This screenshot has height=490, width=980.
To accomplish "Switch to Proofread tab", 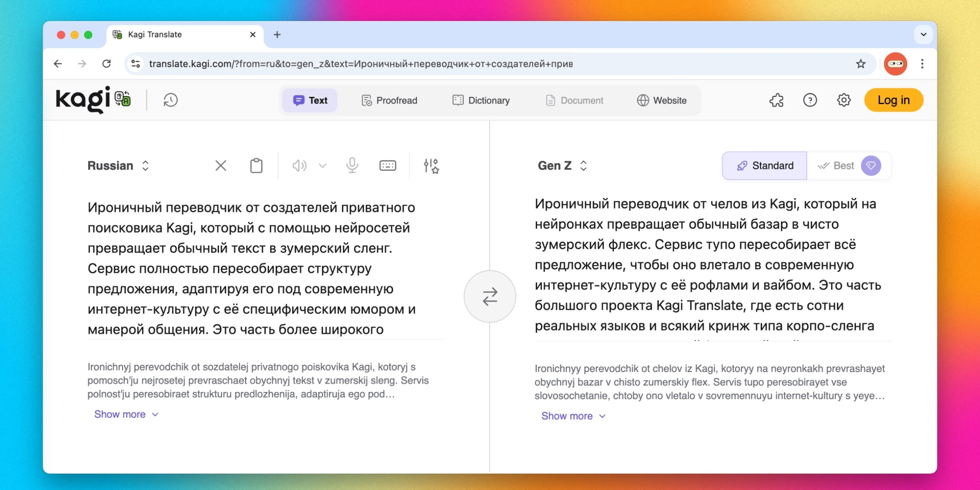I will (389, 100).
